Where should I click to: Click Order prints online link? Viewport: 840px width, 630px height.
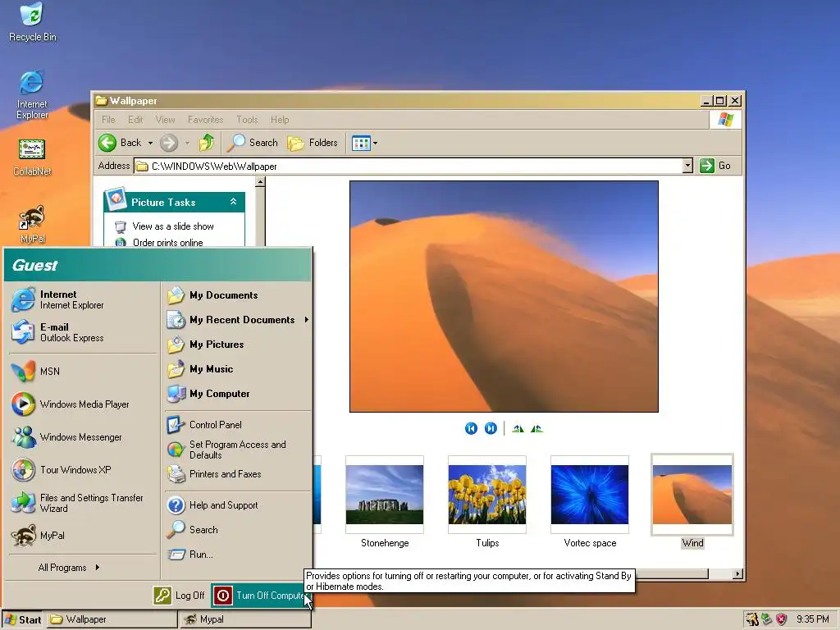167,242
